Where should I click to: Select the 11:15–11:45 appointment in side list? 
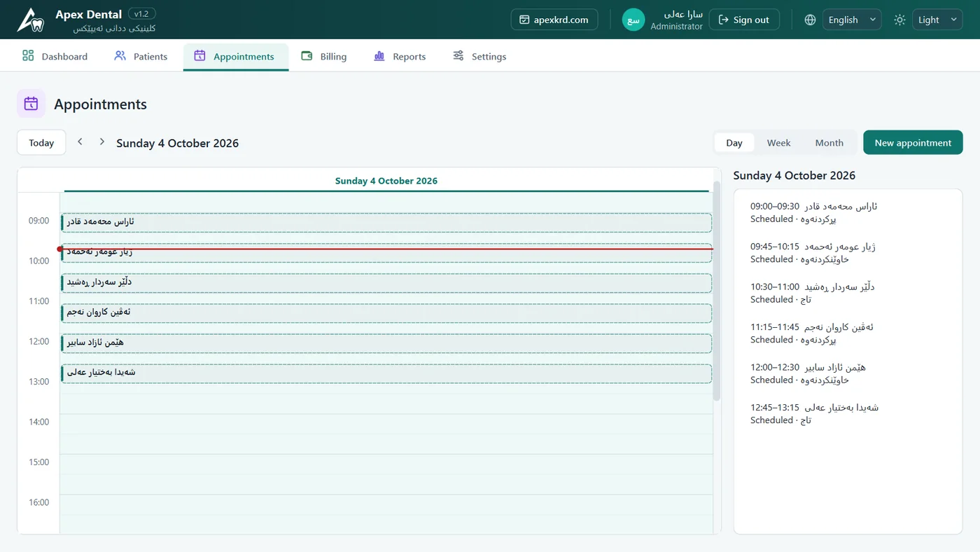(848, 333)
